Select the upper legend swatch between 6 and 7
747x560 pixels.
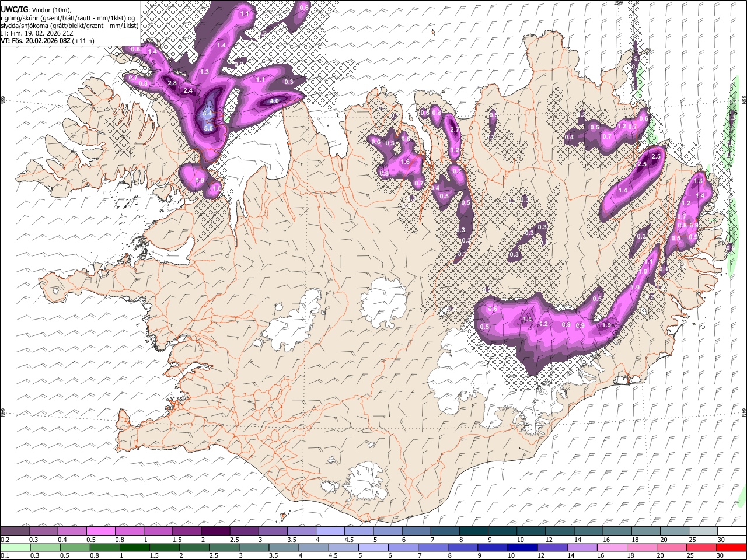coord(416,531)
